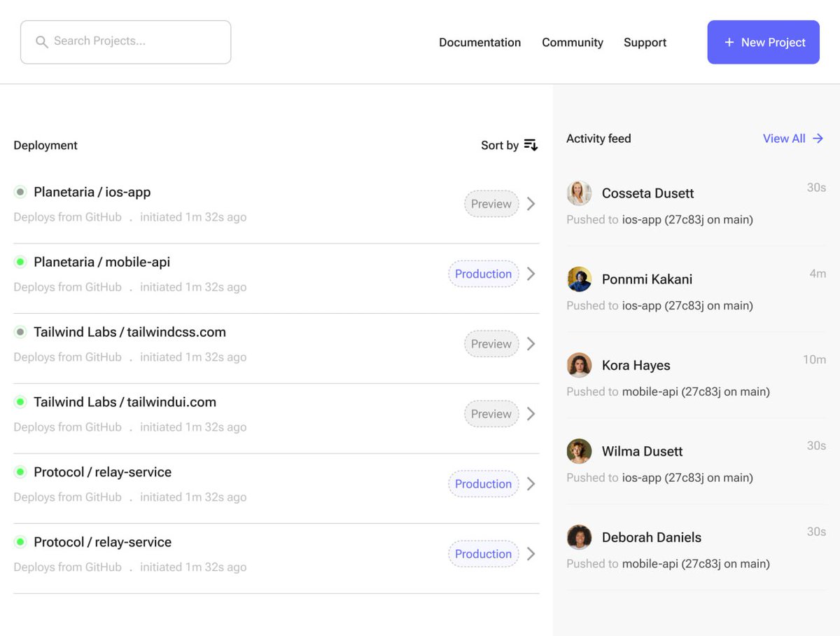This screenshot has height=636, width=840.
Task: Click the green status dot for Planetaria / ios-app
Action: coord(20,191)
